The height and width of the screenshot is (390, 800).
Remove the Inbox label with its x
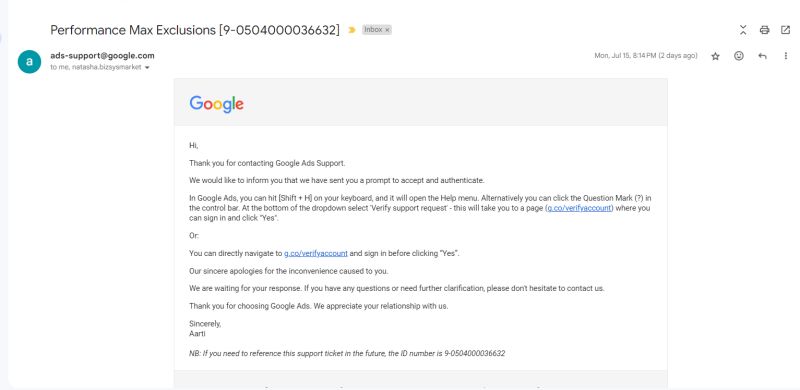387,30
